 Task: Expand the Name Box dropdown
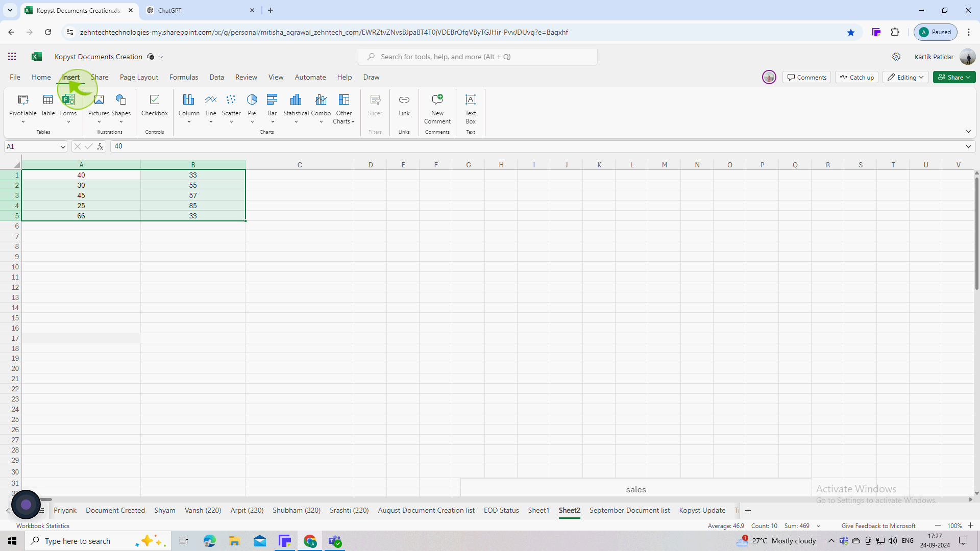pyautogui.click(x=62, y=147)
